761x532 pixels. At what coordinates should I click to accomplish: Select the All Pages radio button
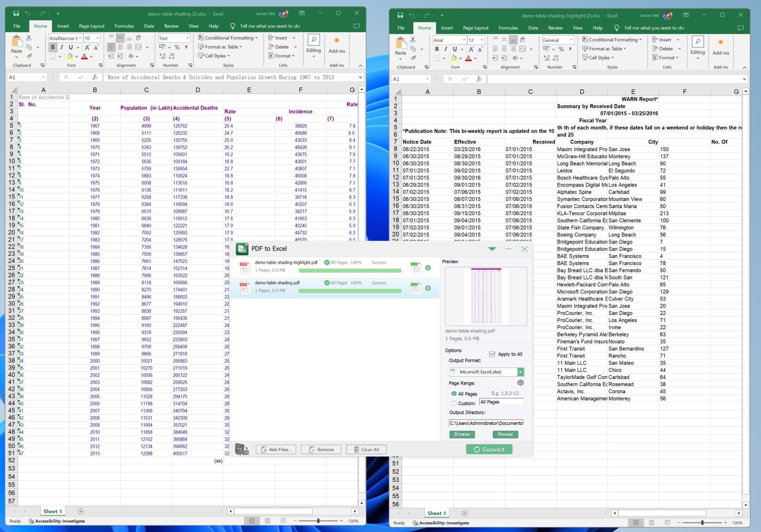click(454, 394)
